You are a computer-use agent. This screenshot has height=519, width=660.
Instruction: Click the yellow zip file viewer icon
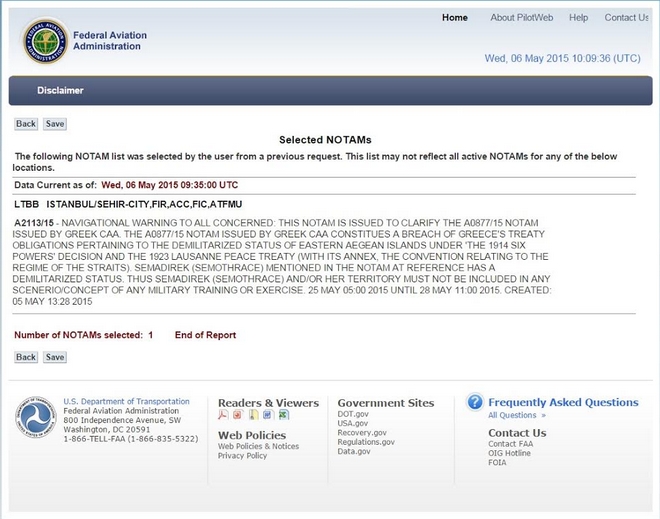[x=254, y=415]
